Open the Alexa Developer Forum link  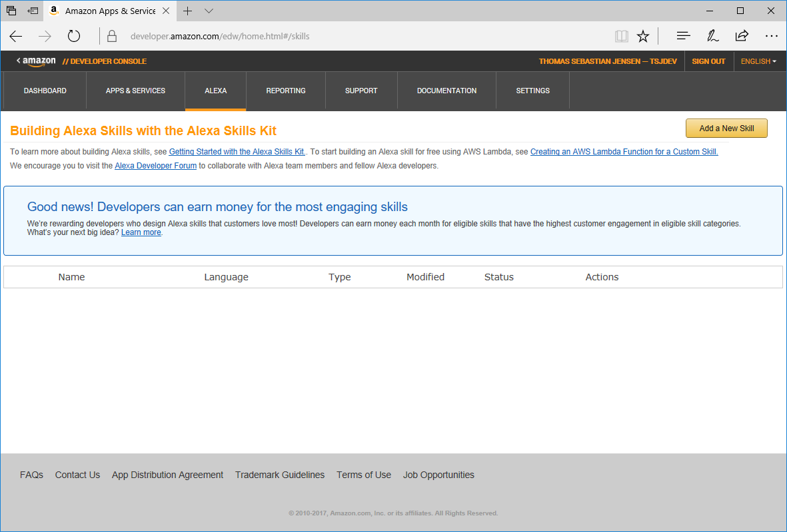155,166
